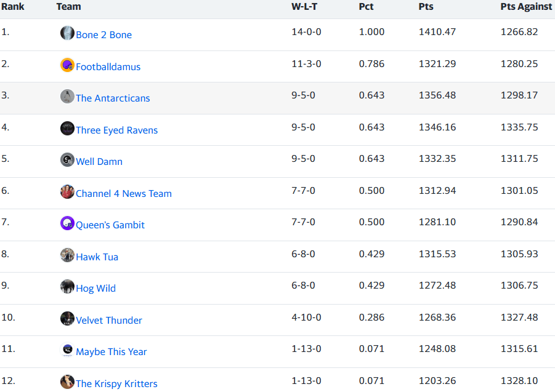Click the Bone 2 Bone team avatar
The width and height of the screenshot is (555, 392).
[x=67, y=33]
